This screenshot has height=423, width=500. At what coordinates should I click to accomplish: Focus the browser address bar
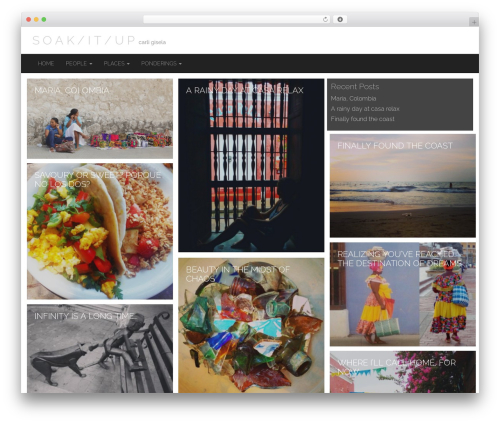(236, 20)
